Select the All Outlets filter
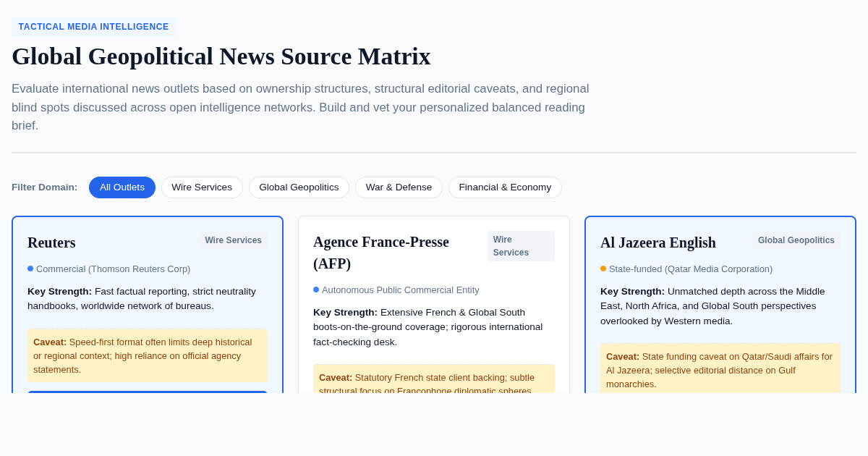The height and width of the screenshot is (456, 868). [x=122, y=187]
